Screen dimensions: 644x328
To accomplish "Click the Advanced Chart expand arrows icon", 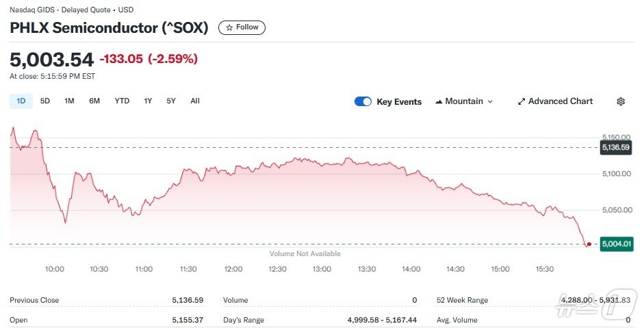I will click(x=521, y=101).
